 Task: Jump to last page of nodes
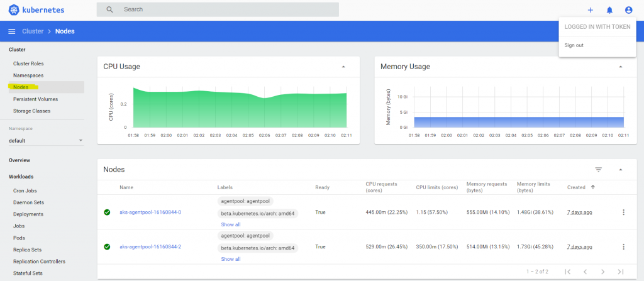[621, 272]
